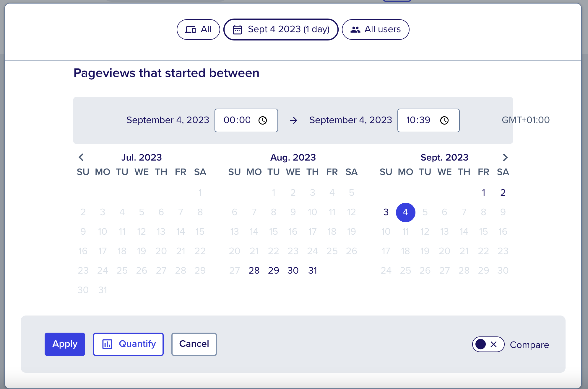Go to next months with right chevron
The height and width of the screenshot is (389, 588).
click(505, 157)
